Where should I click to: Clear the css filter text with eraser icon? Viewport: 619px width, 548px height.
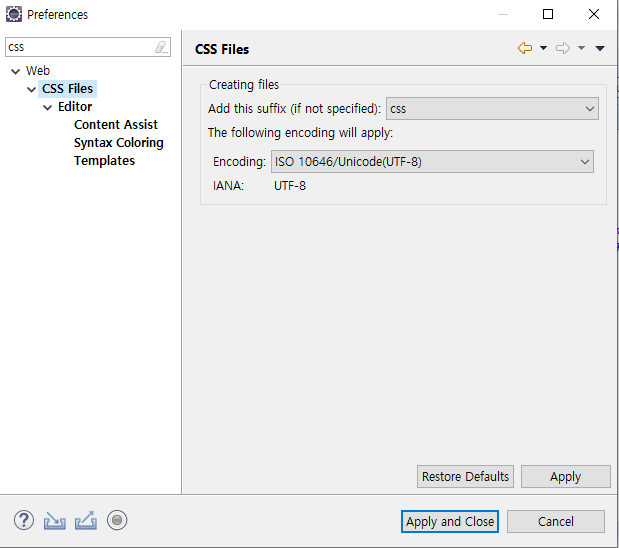click(x=161, y=47)
